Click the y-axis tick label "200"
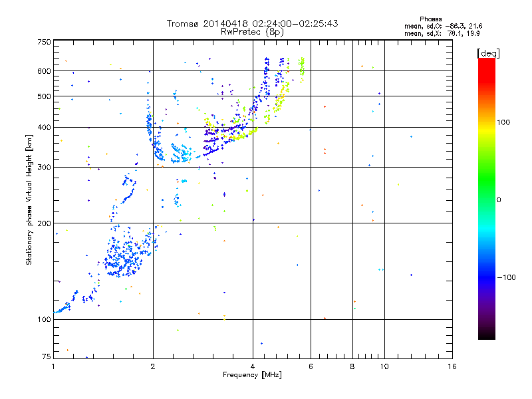Image resolution: width=532 pixels, height=399 pixels. (44, 223)
